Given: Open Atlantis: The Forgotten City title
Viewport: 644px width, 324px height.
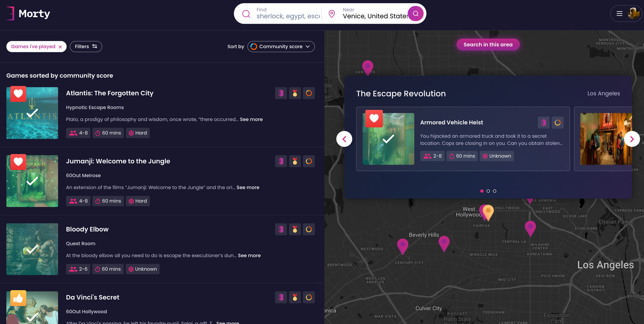Looking at the screenshot, I should tap(109, 93).
